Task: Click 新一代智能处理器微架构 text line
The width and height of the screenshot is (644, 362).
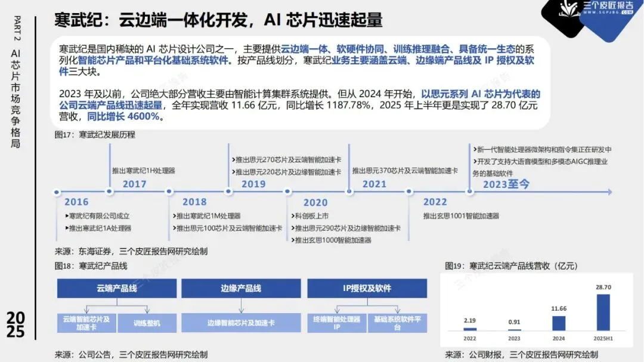Action: (x=542, y=150)
